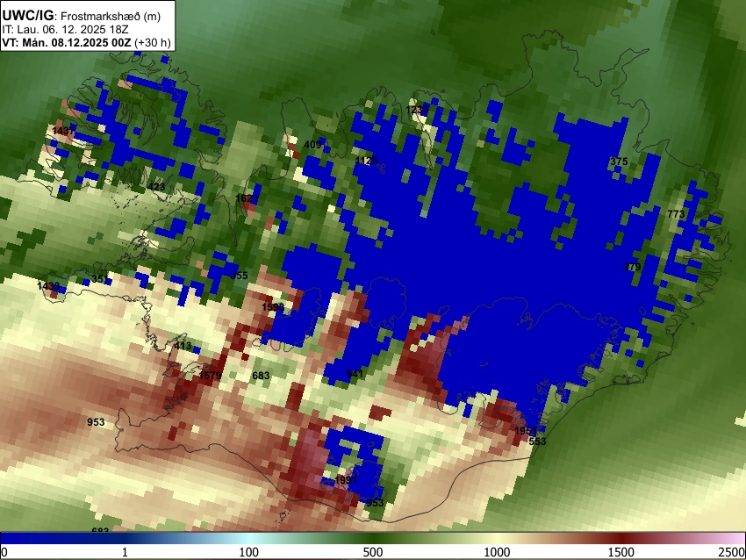Click the 409 value on the map
The height and width of the screenshot is (560, 746).
312,145
